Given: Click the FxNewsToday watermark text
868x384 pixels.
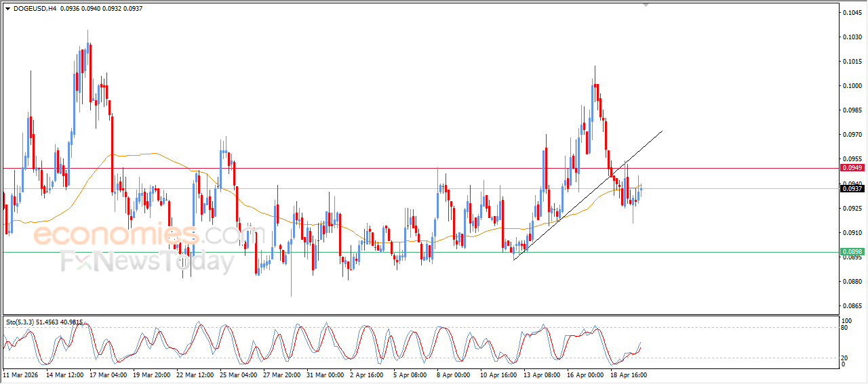Looking at the screenshot, I should [x=146, y=261].
